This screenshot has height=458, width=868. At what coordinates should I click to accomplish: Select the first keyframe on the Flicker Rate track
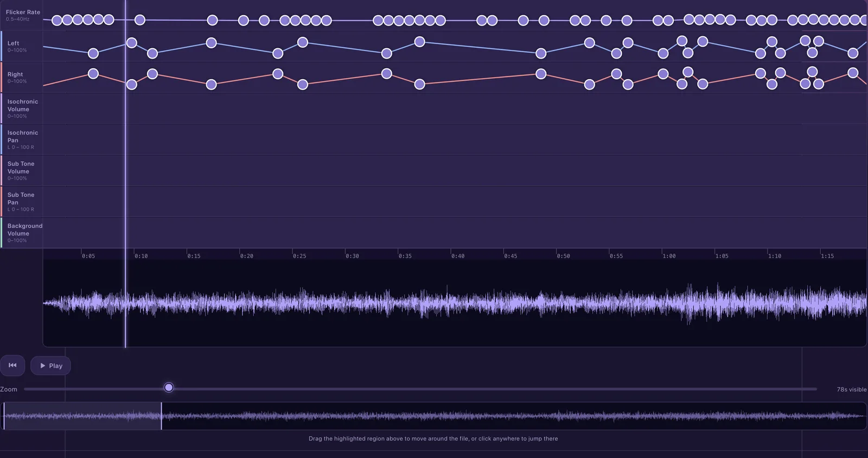click(x=57, y=21)
